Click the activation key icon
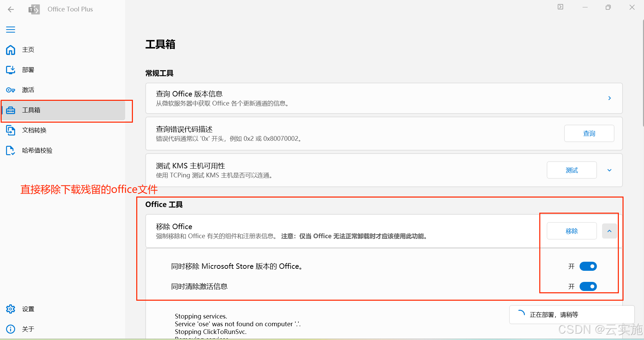644x340 pixels. click(11, 90)
